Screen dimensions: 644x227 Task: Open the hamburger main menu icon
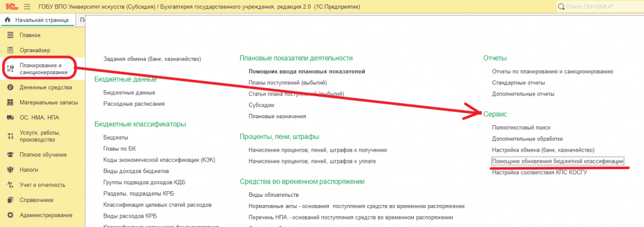coord(28,7)
